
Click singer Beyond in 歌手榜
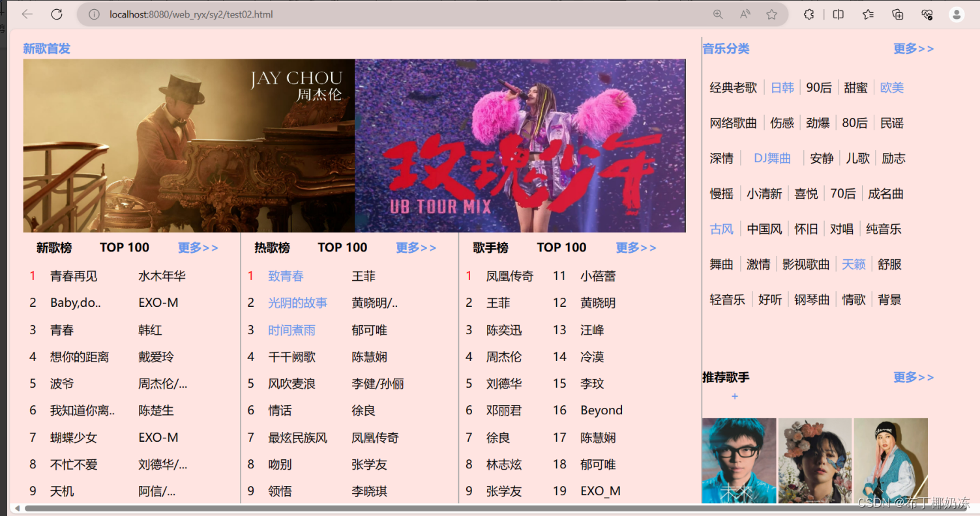click(x=602, y=410)
